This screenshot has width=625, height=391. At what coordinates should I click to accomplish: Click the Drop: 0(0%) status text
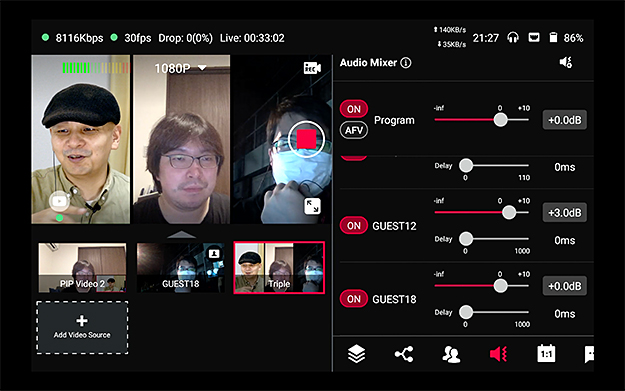pyautogui.click(x=185, y=38)
